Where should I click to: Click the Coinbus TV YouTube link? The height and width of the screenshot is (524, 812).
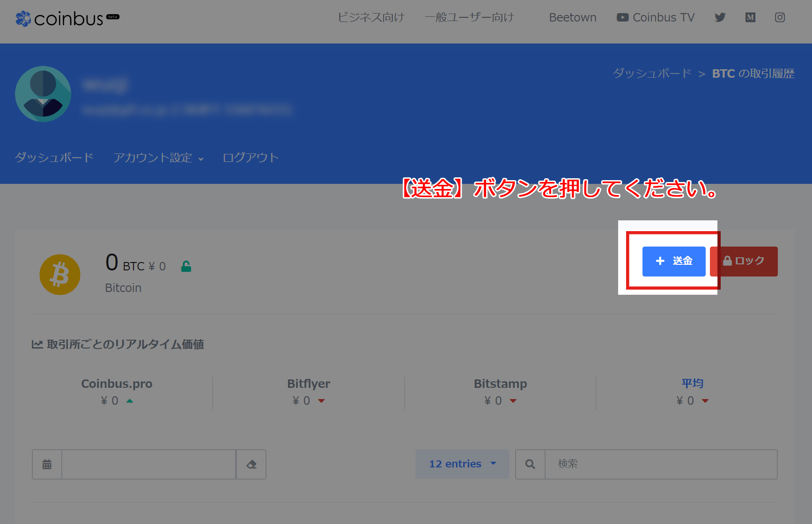coord(656,17)
